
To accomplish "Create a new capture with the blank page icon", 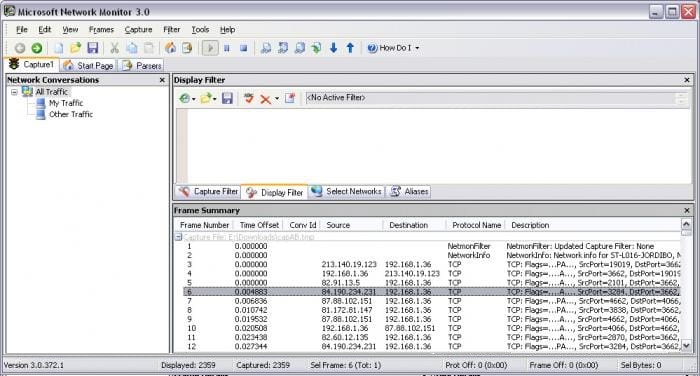I will (x=58, y=48).
